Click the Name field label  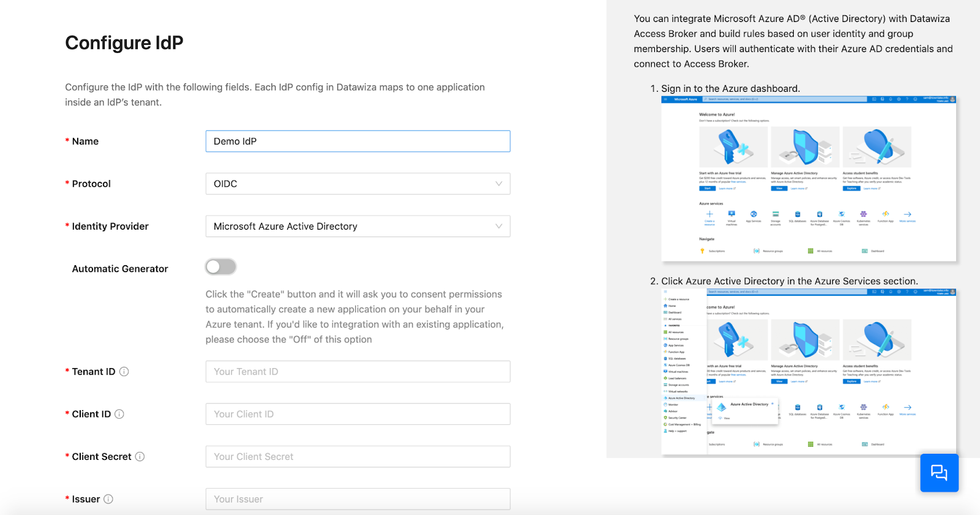[x=85, y=141]
